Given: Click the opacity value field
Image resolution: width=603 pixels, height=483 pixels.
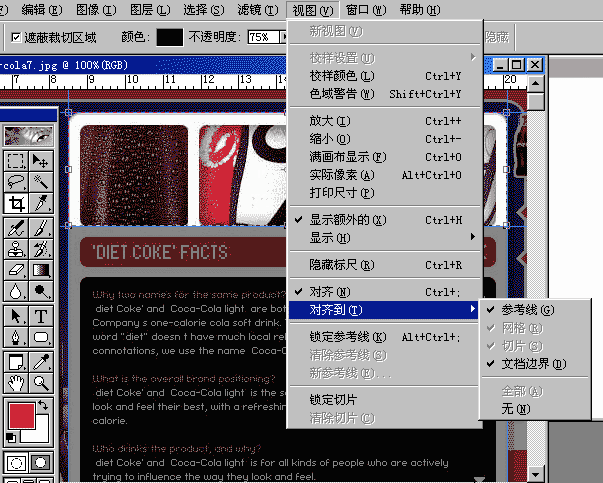Looking at the screenshot, I should [x=263, y=37].
